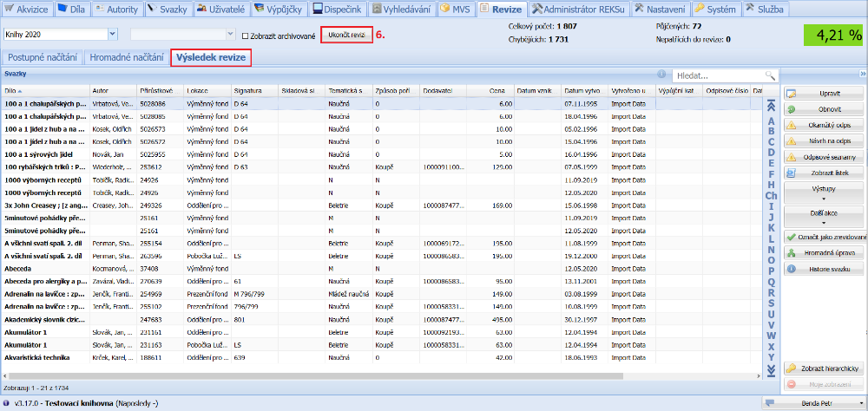Screen dimensions: 868x411
Task: Jump to top with double-up arrow
Action: point(771,106)
